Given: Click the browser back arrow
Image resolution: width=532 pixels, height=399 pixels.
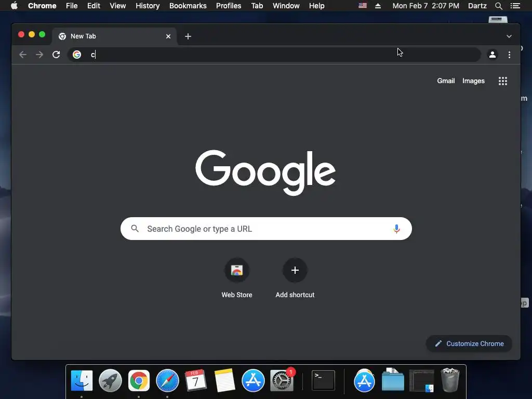Looking at the screenshot, I should (x=23, y=55).
